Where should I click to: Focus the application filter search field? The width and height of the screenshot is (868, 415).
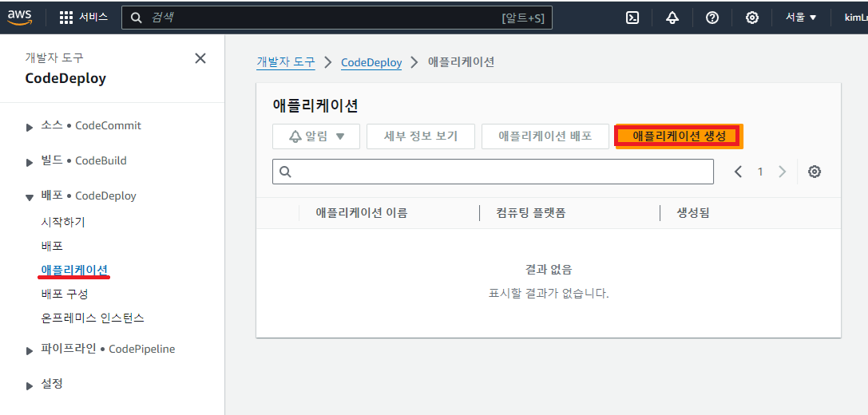[x=493, y=172]
